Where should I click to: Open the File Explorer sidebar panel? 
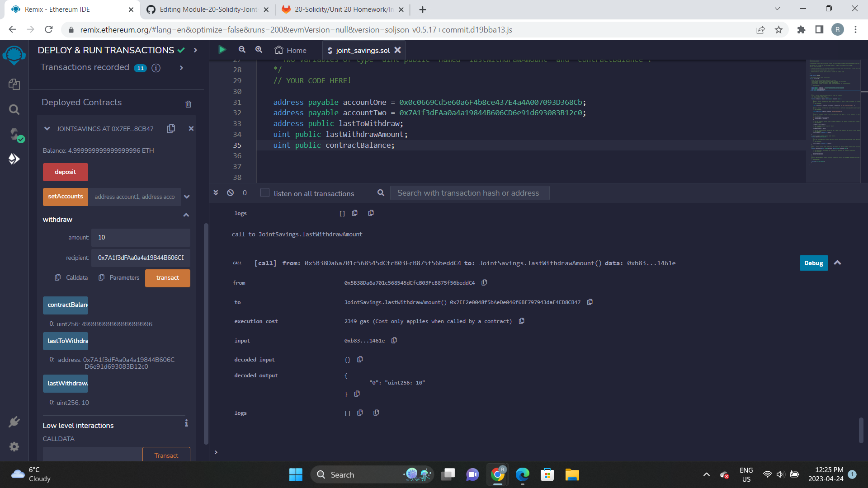tap(14, 84)
